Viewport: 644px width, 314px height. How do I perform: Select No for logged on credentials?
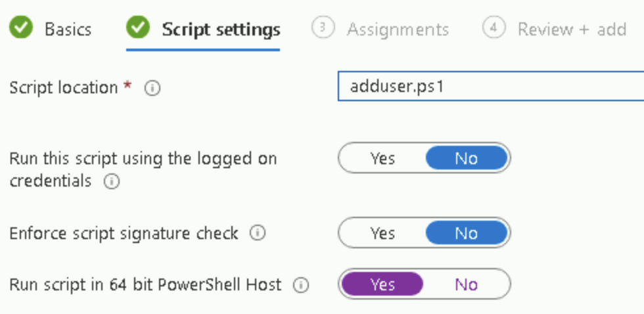(466, 158)
